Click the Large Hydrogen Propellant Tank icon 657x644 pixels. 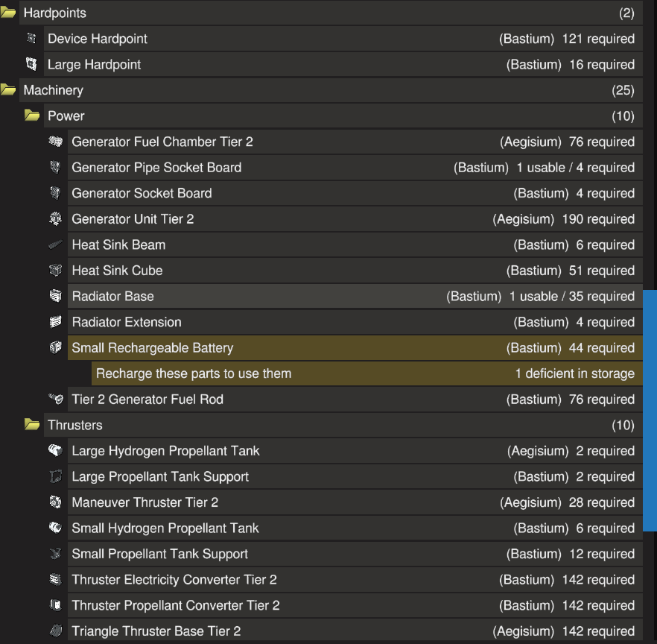tap(55, 451)
